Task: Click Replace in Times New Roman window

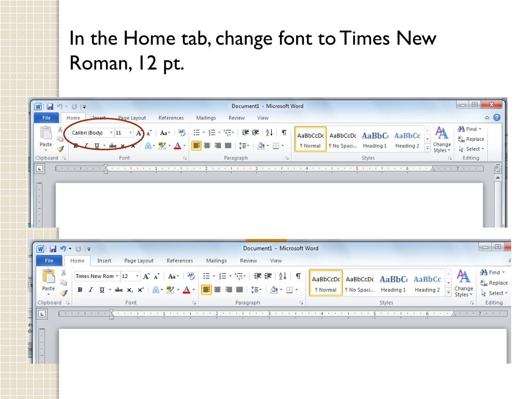Action: pyautogui.click(x=494, y=283)
